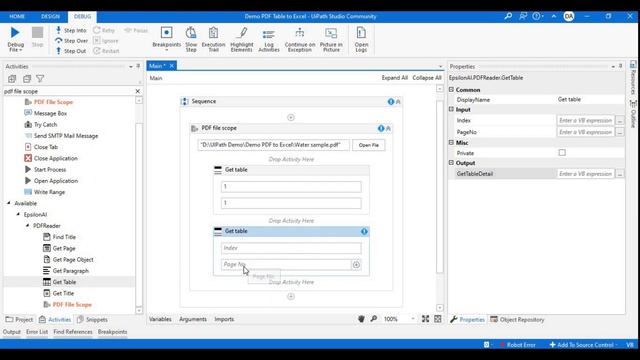This screenshot has height=360, width=640.
Task: Toggle Picture in Picture
Action: click(x=331, y=39)
